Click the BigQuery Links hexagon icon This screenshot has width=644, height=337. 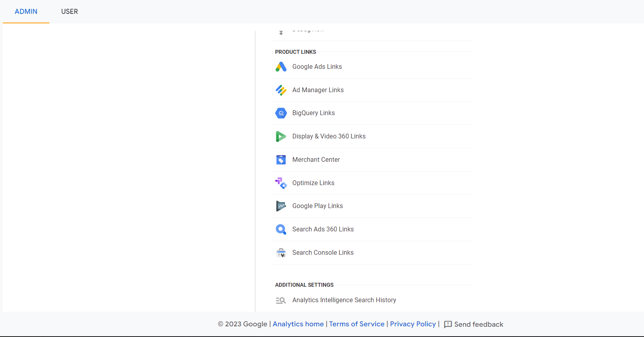(x=281, y=113)
